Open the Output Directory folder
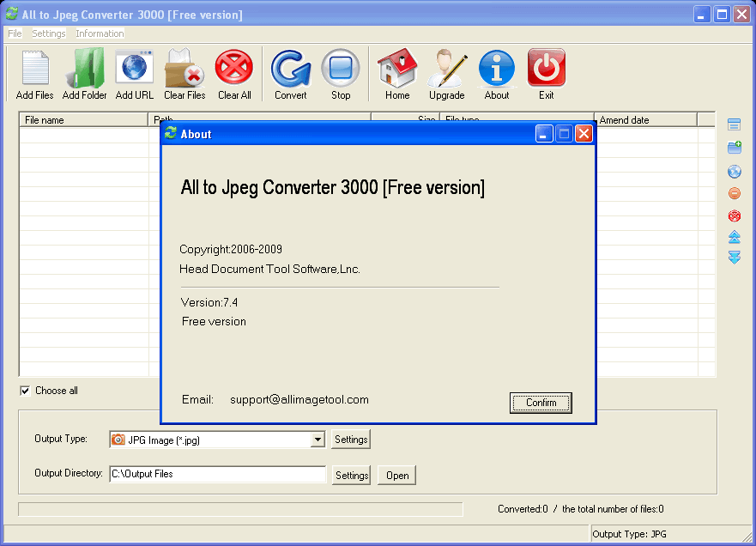The image size is (756, 546). pyautogui.click(x=396, y=475)
